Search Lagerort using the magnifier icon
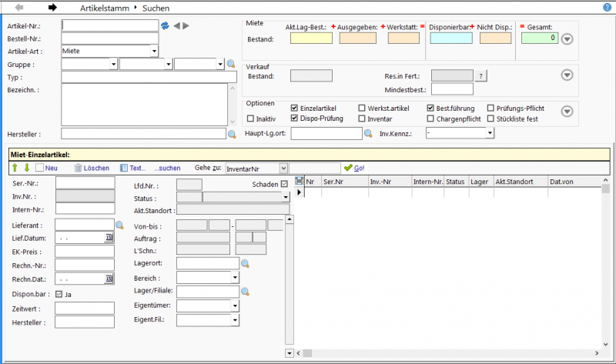This screenshot has width=616, height=364. (x=245, y=263)
